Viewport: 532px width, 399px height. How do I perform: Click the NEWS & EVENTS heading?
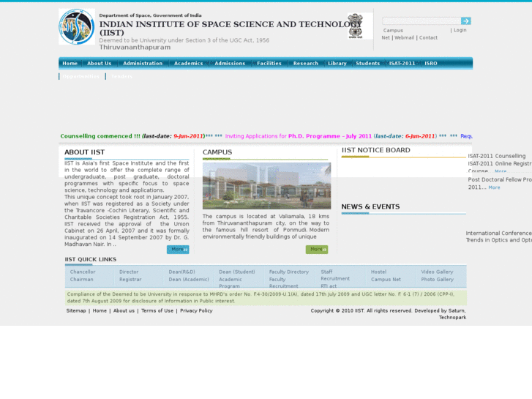point(370,206)
